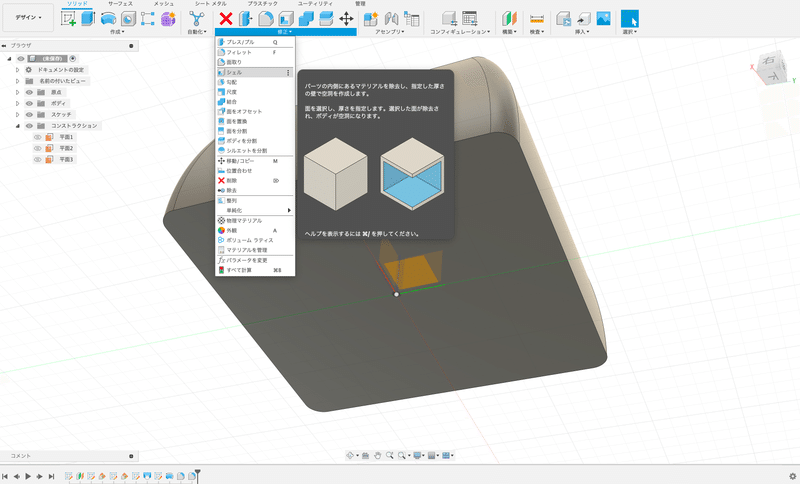Collapse the ブラウザ panel header dot
Screen dimensions: 800x484
tap(131, 46)
